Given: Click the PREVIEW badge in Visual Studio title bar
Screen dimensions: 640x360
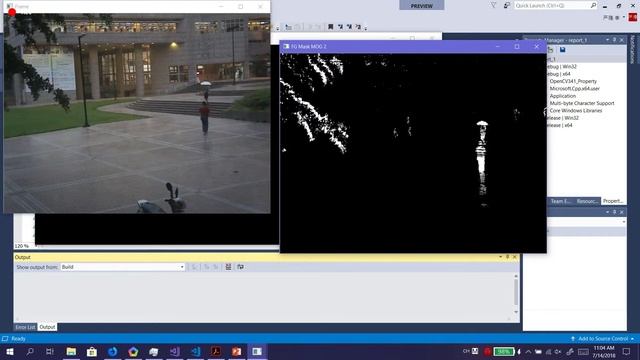Looking at the screenshot, I should tap(422, 6).
